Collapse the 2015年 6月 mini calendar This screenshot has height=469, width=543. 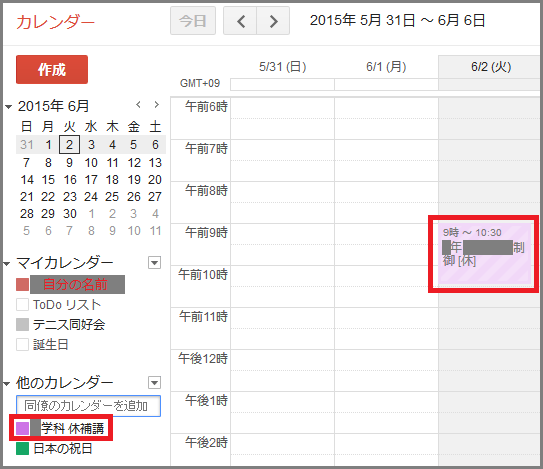pyautogui.click(x=8, y=107)
